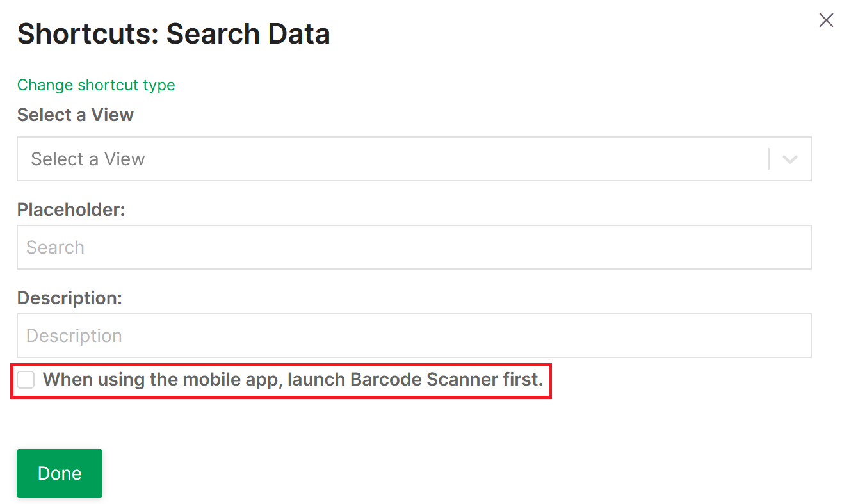Select the Shortcuts: Search Data title
842x504 pixels.
click(x=174, y=33)
